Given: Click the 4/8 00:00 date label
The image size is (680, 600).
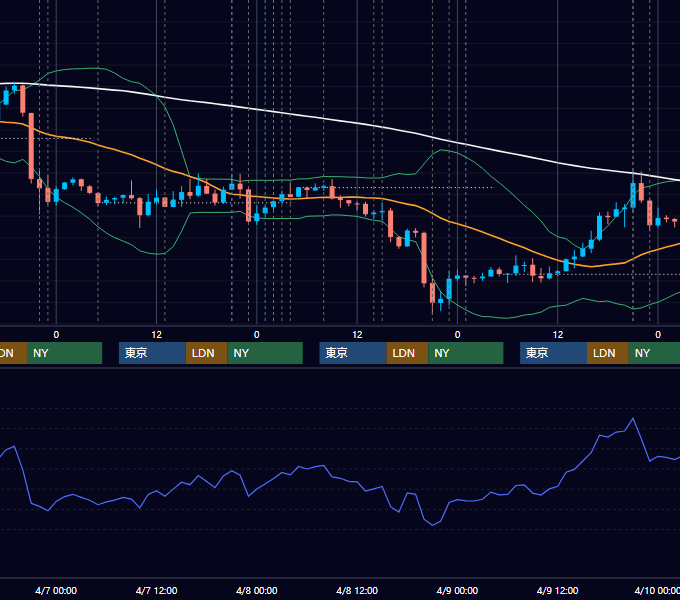Looking at the screenshot, I should [x=256, y=590].
